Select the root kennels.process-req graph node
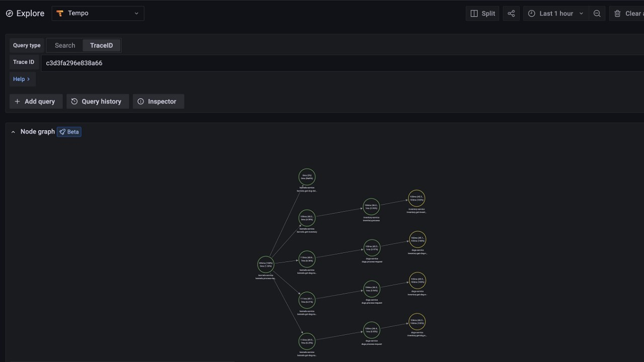The width and height of the screenshot is (644, 362). coord(266,263)
